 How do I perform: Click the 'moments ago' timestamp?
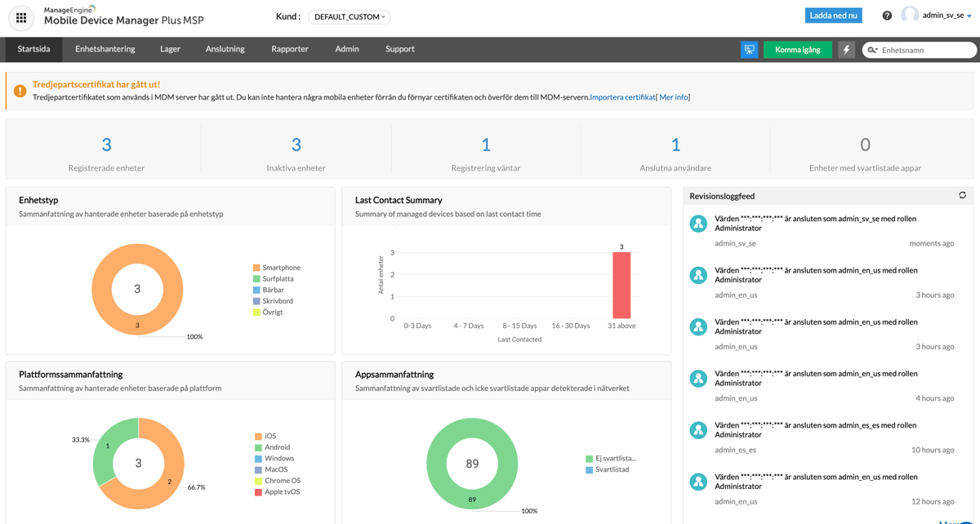click(932, 243)
